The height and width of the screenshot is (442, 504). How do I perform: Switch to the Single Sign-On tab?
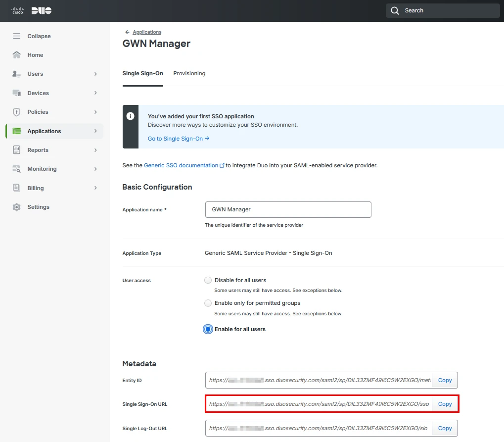pos(143,73)
